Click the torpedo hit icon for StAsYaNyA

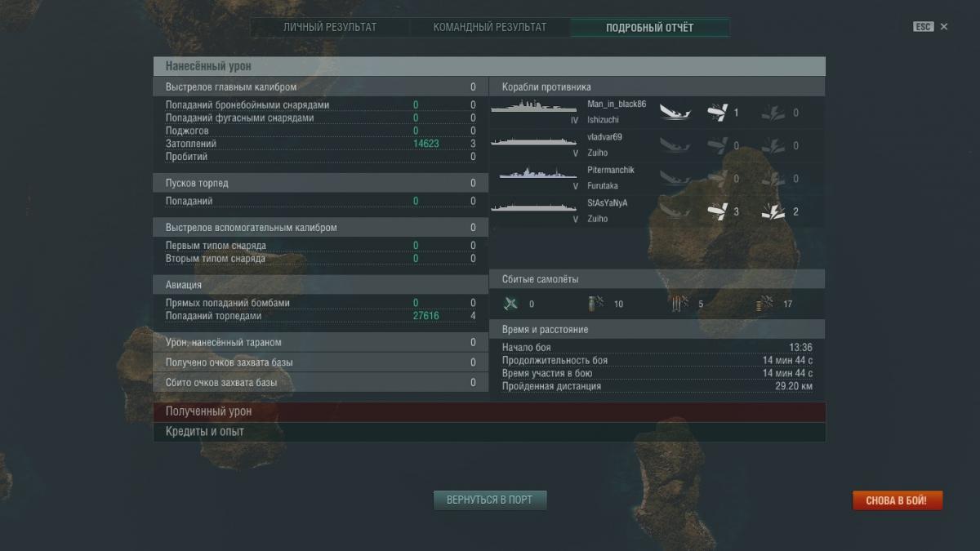point(717,211)
